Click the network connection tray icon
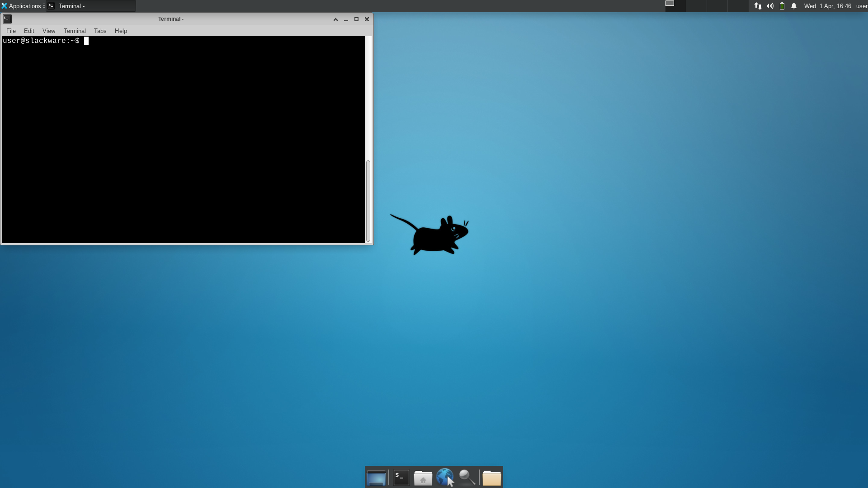 758,6
